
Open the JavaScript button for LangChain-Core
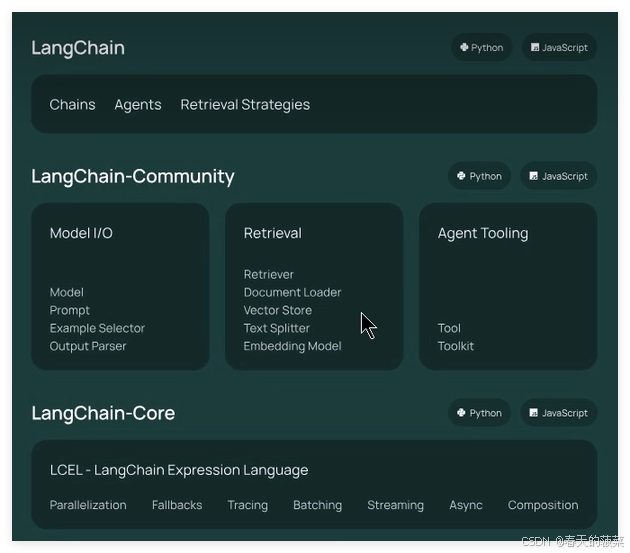pos(558,413)
